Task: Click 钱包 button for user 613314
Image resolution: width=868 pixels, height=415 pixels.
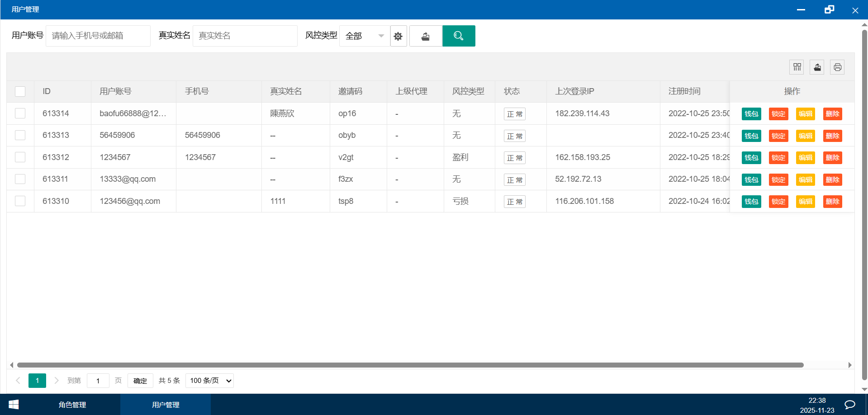Action: [x=751, y=114]
